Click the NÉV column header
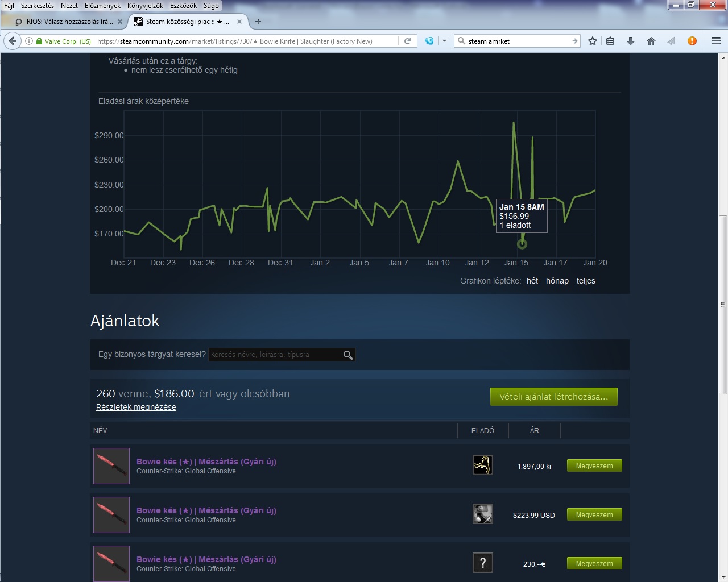The height and width of the screenshot is (582, 728). 100,431
